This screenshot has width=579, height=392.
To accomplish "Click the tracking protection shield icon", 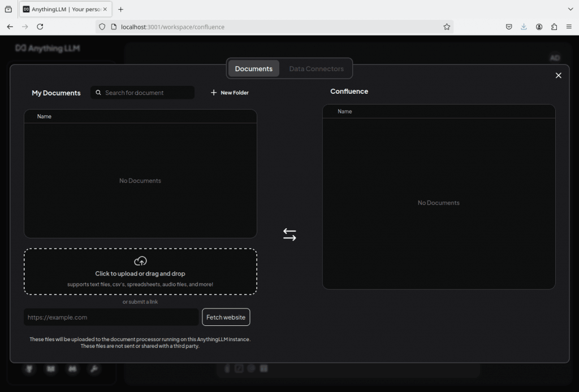I will point(102,27).
